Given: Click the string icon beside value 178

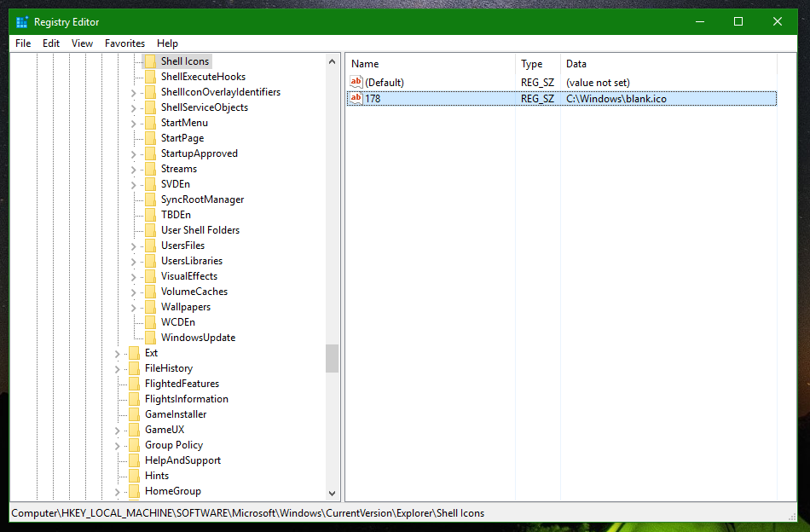Looking at the screenshot, I should (356, 99).
